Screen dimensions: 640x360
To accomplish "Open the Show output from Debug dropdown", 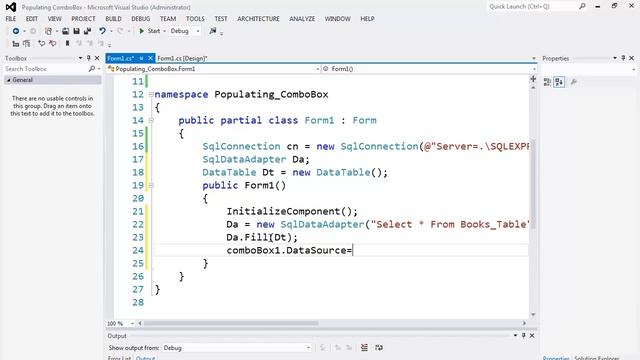I will [x=237, y=348].
